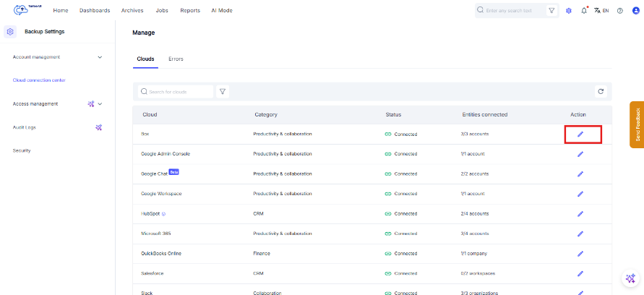
Task: Click Connected status of HubSpot
Action: [401, 213]
